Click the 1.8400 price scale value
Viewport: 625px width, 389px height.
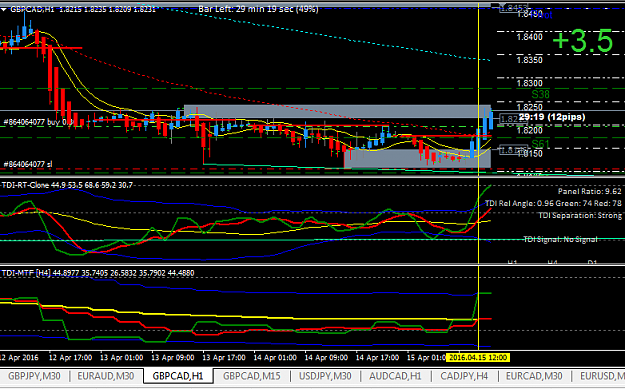coord(530,37)
